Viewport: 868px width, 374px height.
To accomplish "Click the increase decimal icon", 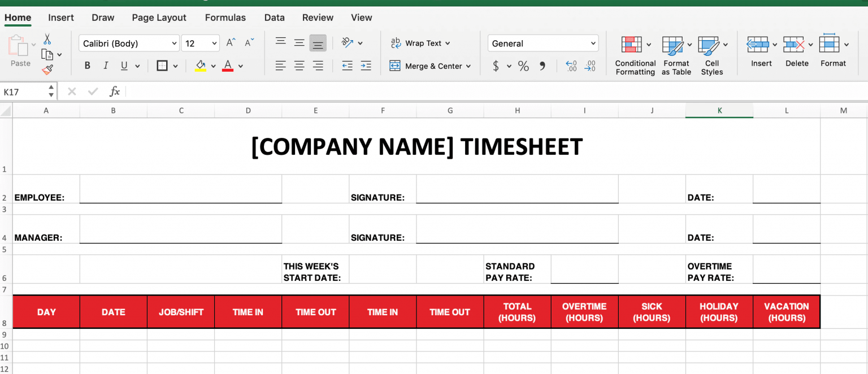I will coord(571,66).
